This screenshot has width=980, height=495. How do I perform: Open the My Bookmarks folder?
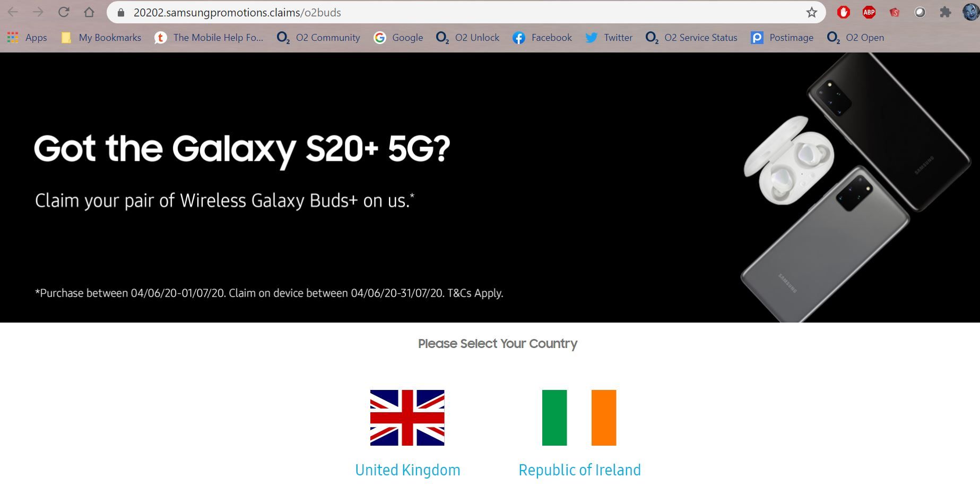[101, 38]
